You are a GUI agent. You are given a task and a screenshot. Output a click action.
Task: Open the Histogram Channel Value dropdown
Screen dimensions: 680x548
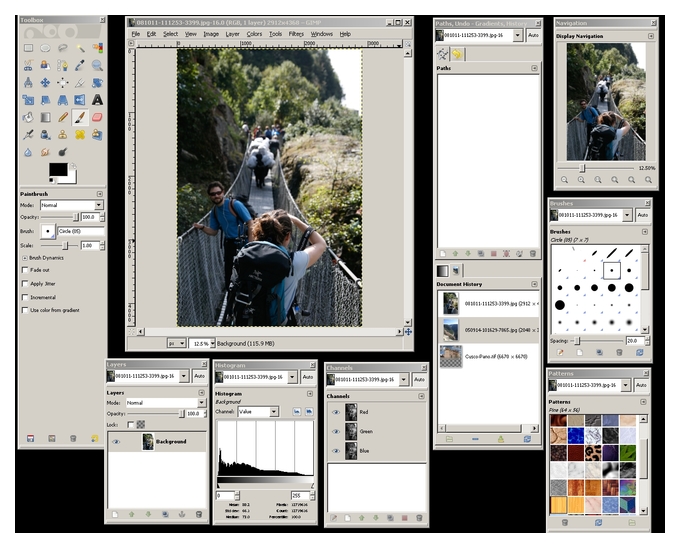point(258,411)
